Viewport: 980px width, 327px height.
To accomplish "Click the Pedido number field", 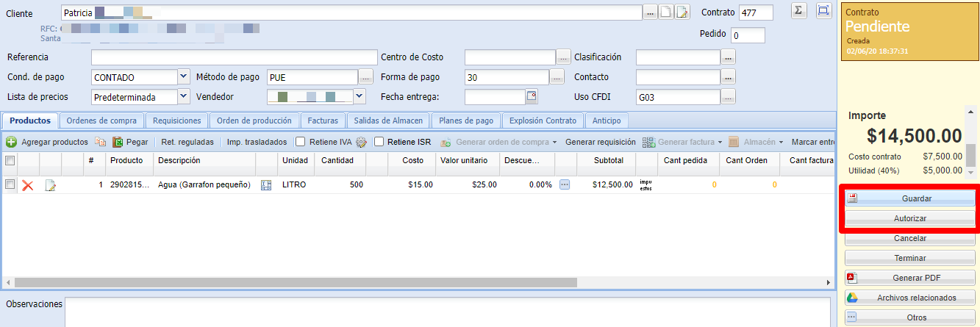I will [x=748, y=35].
